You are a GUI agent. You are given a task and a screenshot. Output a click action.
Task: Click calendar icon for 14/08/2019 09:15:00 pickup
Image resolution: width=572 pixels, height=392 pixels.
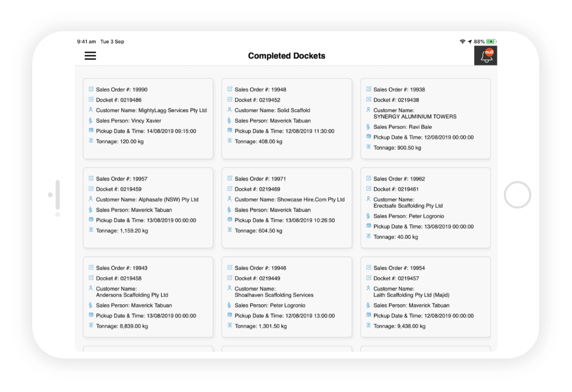[x=91, y=130]
